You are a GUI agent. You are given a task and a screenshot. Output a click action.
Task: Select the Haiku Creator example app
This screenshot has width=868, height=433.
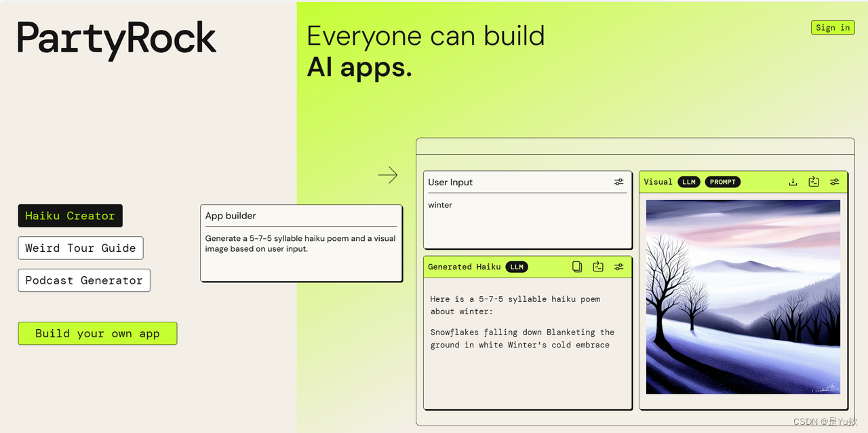click(70, 216)
